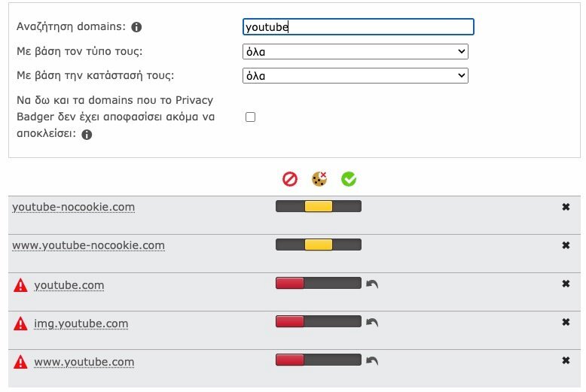This screenshot has width=586, height=392.
Task: Click warning triangle beside img.youtube.com
Action: coord(20,324)
